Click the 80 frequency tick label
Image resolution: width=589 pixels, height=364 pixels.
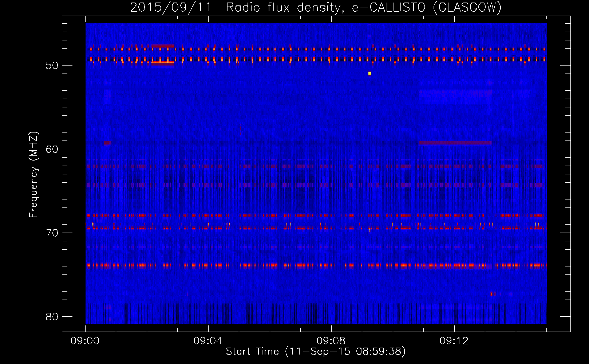pos(52,316)
